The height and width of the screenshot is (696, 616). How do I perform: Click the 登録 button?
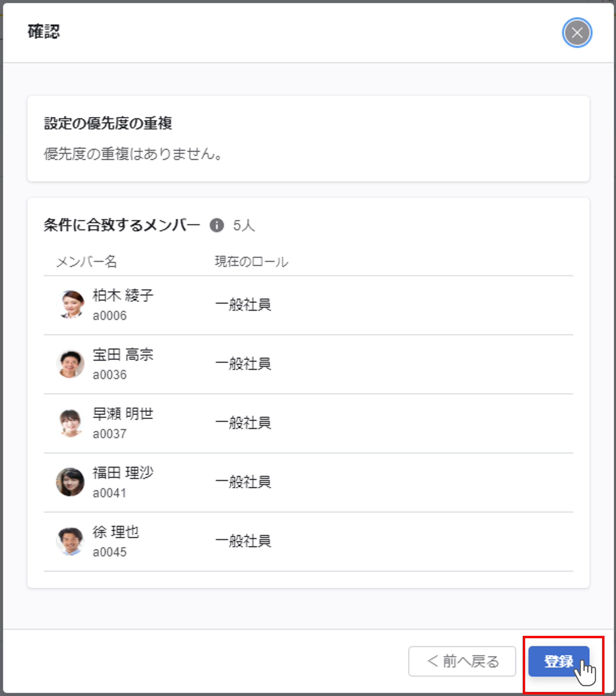pos(559,661)
